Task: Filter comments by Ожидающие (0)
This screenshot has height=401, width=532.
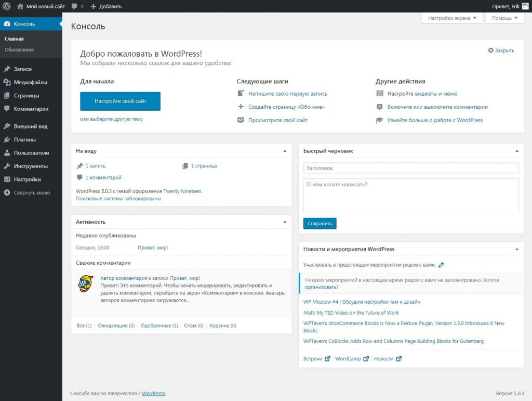Action: (116, 326)
